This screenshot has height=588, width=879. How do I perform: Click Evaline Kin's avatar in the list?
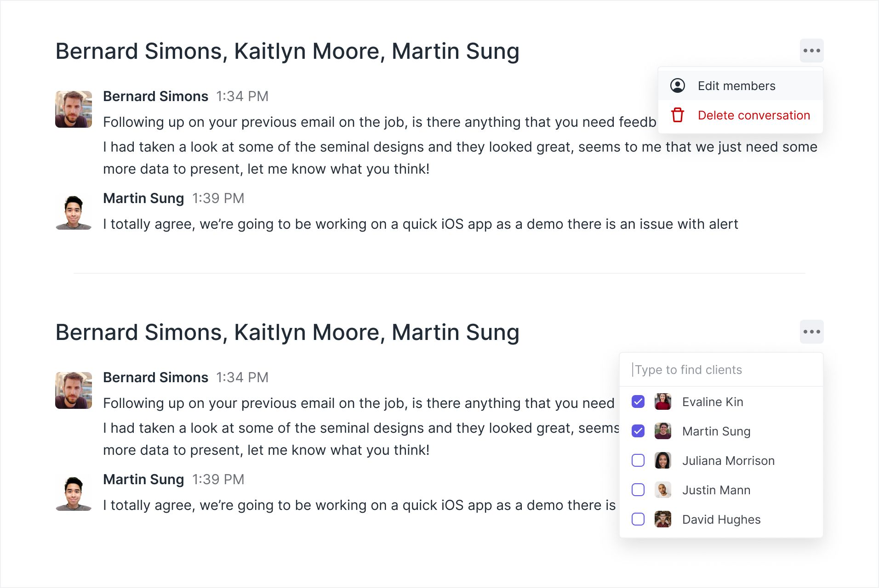pyautogui.click(x=663, y=402)
